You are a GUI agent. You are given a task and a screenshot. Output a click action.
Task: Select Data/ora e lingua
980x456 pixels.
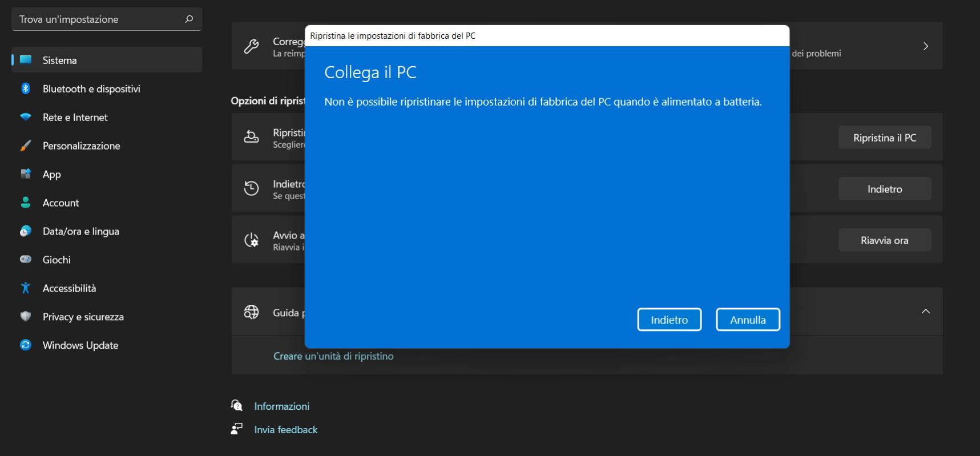[x=107, y=231]
